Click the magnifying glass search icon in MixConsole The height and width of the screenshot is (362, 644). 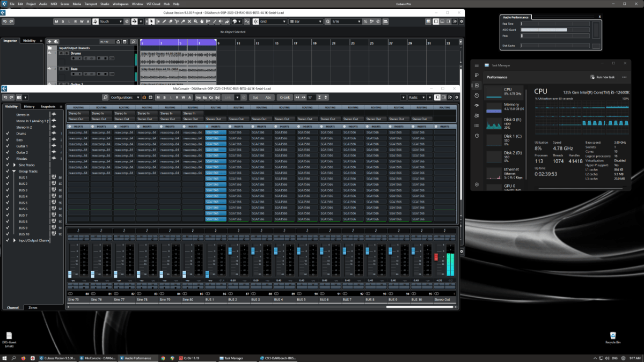[105, 97]
